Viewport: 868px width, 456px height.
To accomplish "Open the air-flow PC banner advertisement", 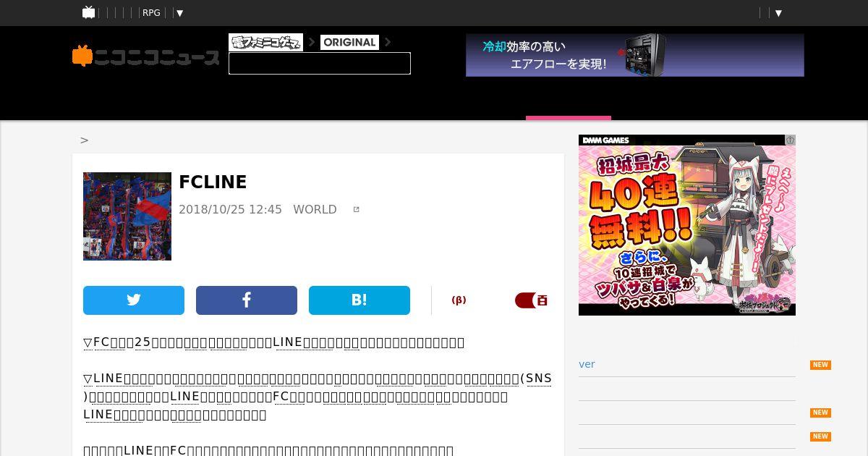I will point(635,55).
